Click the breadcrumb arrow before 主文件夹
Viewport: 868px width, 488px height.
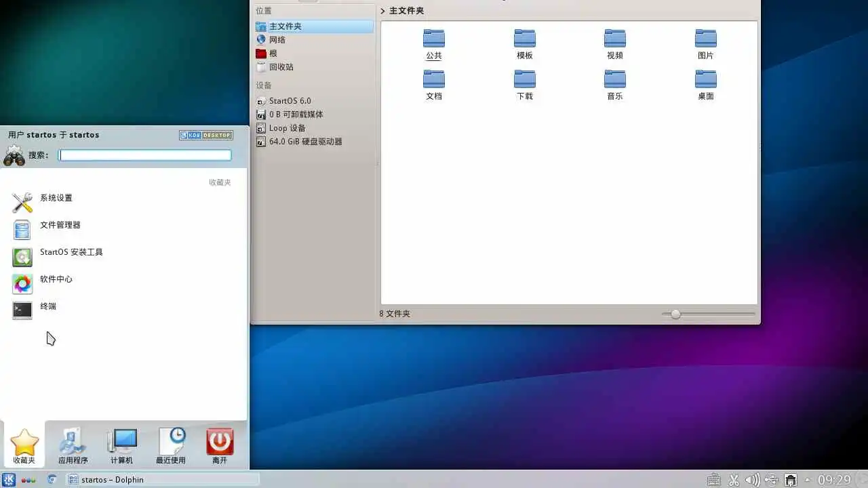click(382, 11)
